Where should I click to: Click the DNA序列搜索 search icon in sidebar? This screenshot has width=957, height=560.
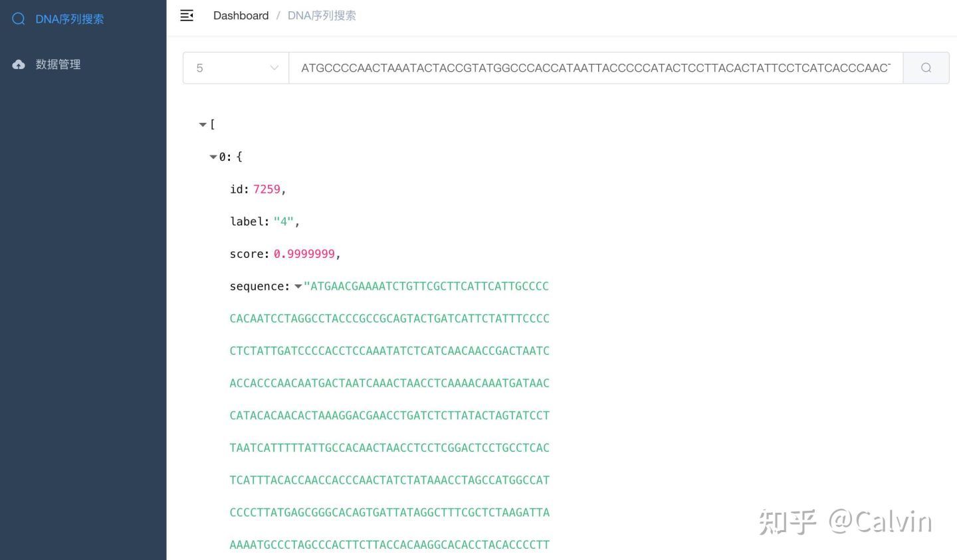19,19
